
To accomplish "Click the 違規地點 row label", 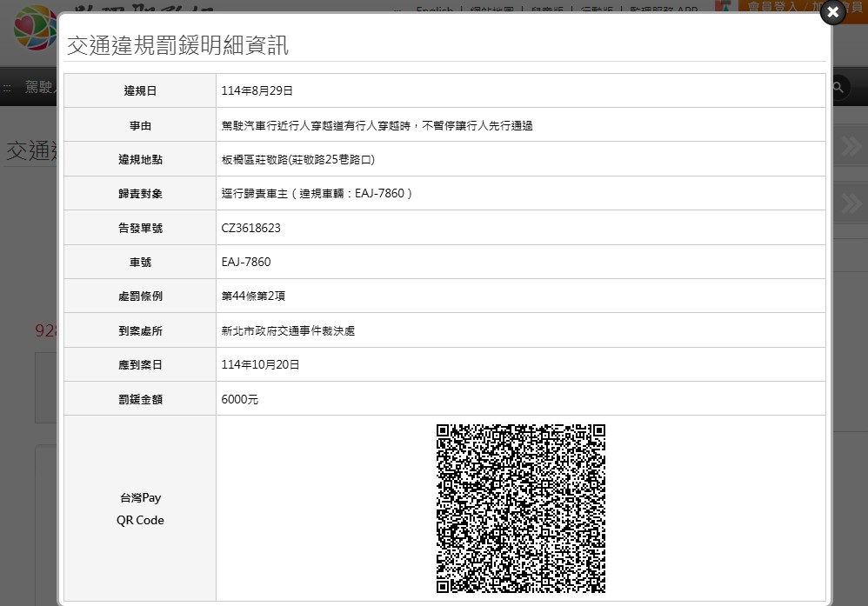I will pos(140,159).
